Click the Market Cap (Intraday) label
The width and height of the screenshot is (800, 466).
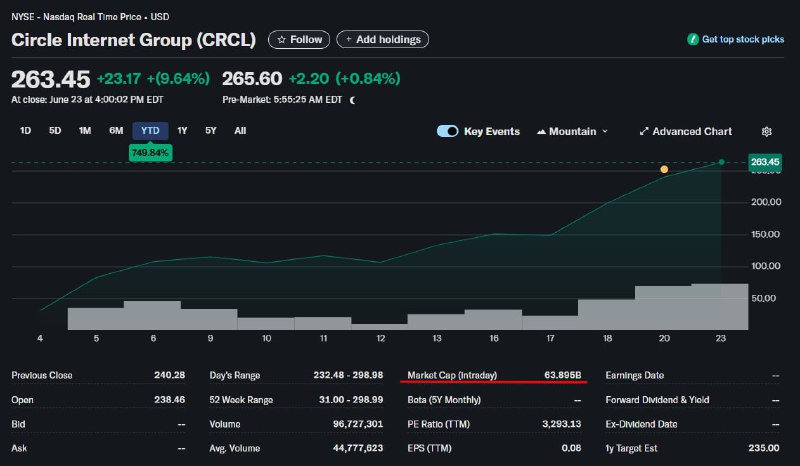coord(452,375)
